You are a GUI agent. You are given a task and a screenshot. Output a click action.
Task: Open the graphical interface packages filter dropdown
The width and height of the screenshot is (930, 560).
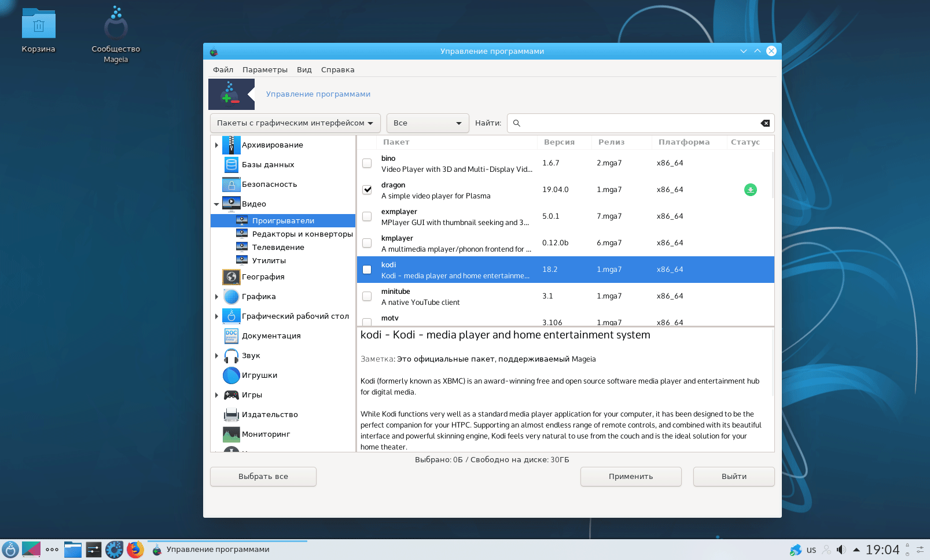click(295, 123)
